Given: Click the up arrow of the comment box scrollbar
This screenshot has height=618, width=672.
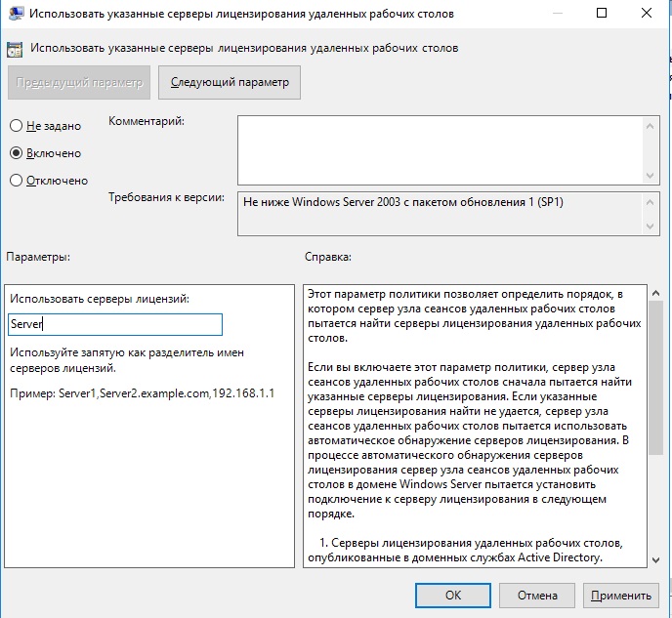Looking at the screenshot, I should point(651,124).
